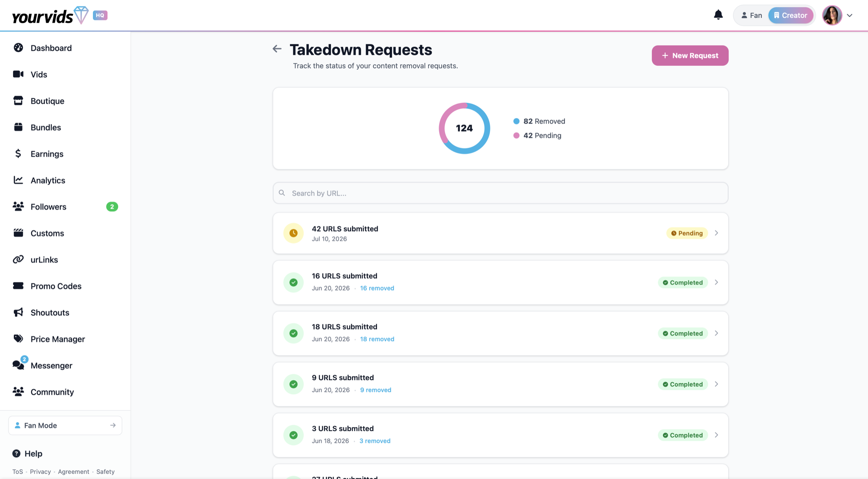Go back using the left arrow
This screenshot has height=479, width=868.
point(277,49)
